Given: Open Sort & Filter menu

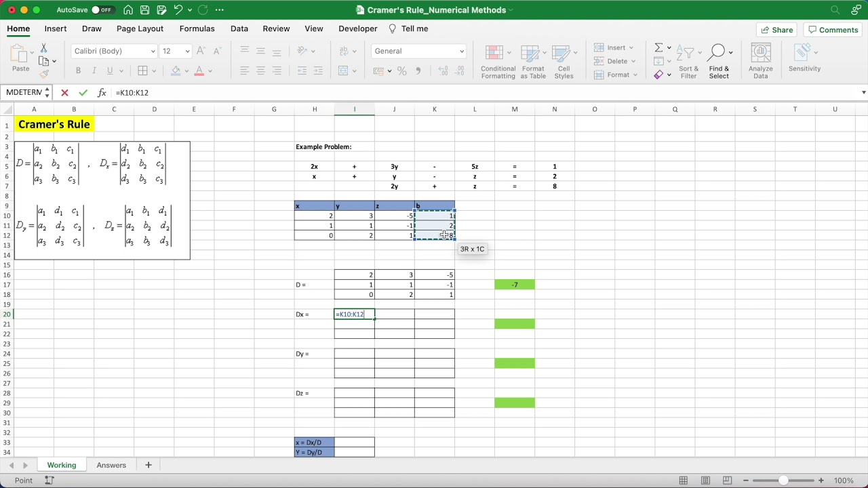Looking at the screenshot, I should point(688,62).
